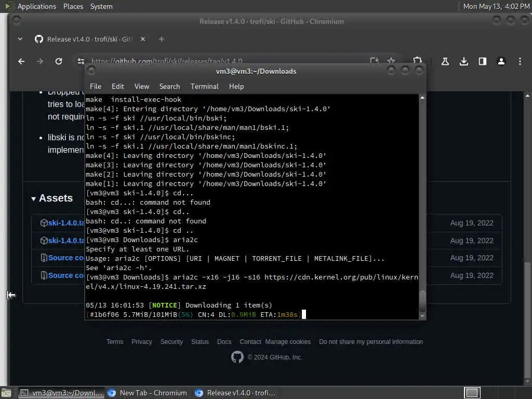Open Terminal Help menu

coord(236,87)
